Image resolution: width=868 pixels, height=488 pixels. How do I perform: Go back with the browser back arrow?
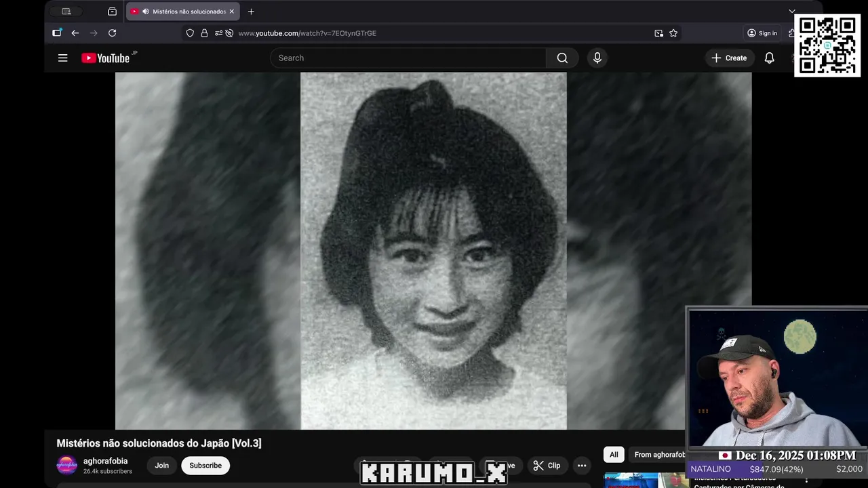coord(75,33)
